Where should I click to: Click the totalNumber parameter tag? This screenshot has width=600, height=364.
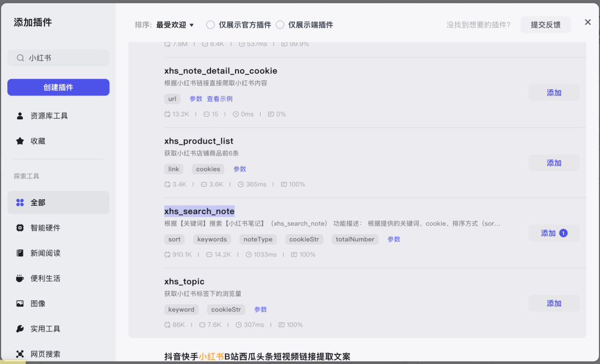click(355, 239)
